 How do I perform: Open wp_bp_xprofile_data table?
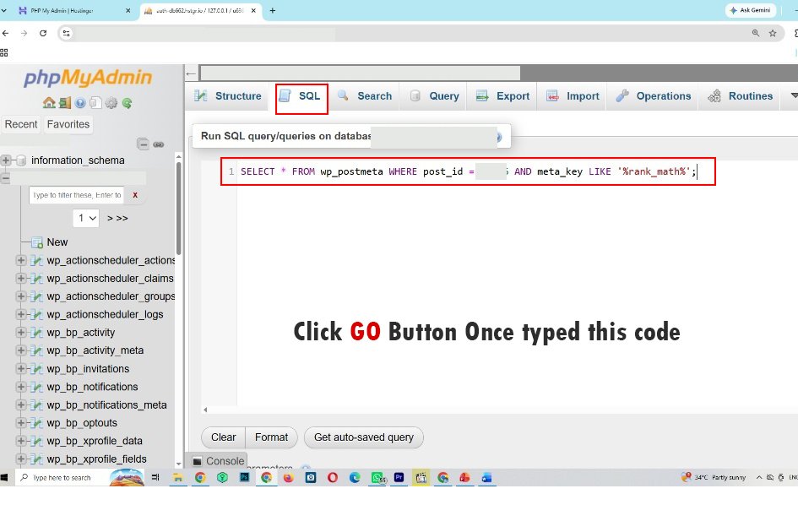point(95,441)
